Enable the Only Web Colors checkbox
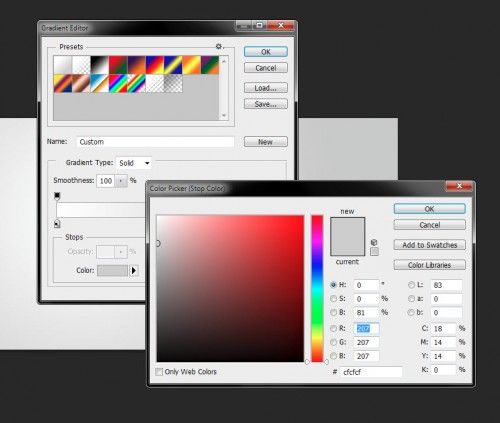 [x=159, y=372]
